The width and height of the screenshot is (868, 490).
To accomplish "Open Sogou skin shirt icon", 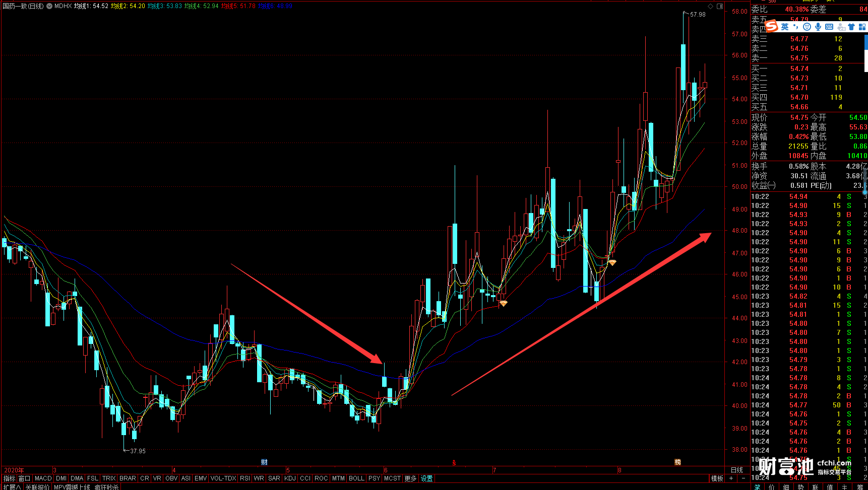I will tap(851, 27).
